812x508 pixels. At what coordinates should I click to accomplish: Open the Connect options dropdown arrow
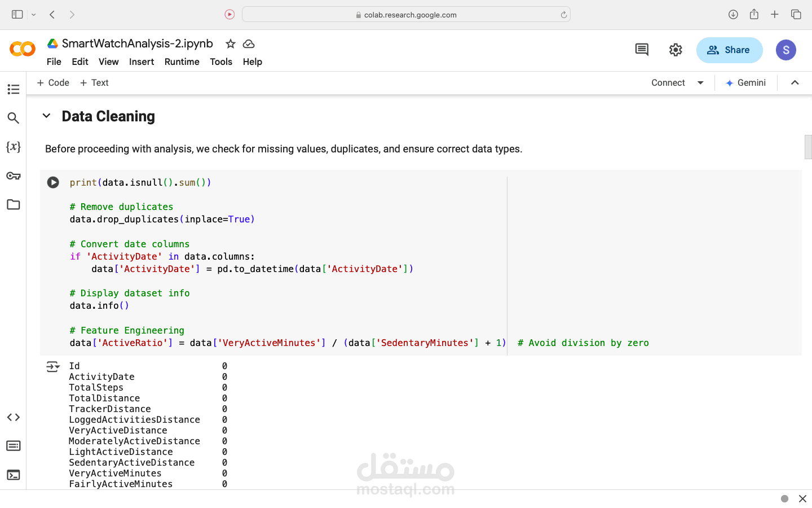click(x=700, y=82)
